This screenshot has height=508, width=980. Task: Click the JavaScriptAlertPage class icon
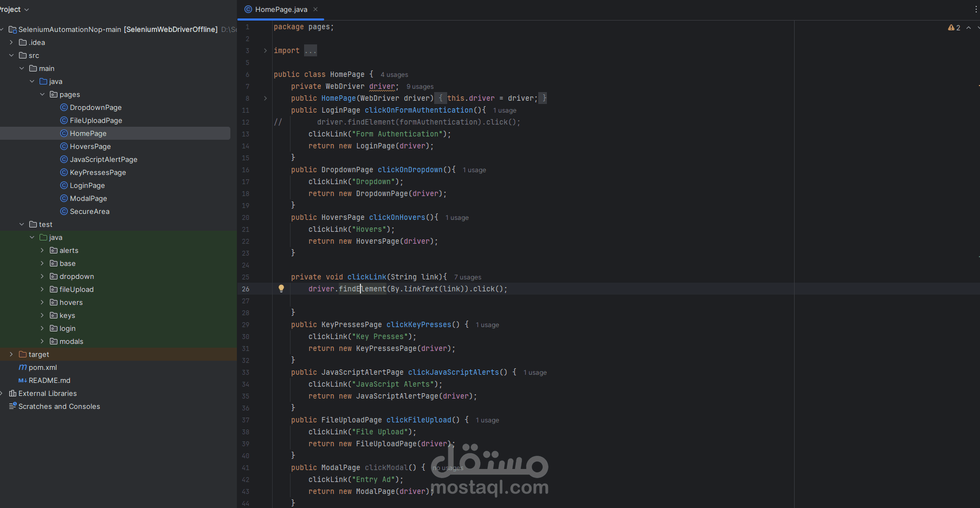click(64, 159)
